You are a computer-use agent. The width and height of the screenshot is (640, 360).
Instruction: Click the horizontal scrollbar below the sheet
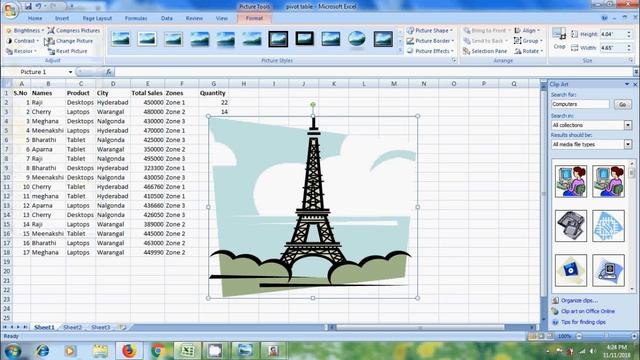click(x=420, y=327)
